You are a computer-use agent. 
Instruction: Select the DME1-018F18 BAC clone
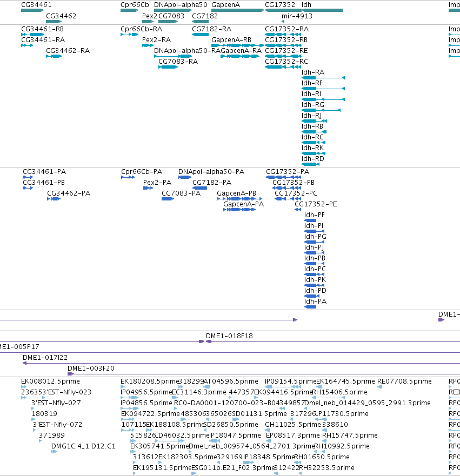(333, 341)
